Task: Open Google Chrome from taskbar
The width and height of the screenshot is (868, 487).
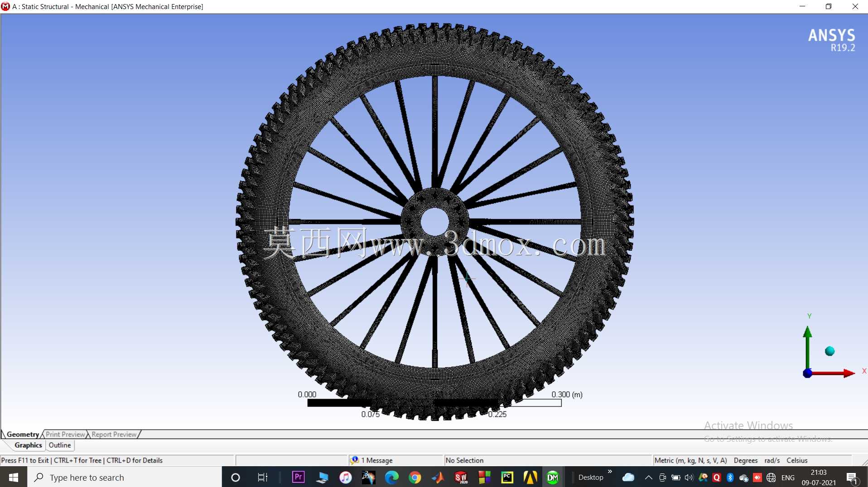Action: [415, 477]
